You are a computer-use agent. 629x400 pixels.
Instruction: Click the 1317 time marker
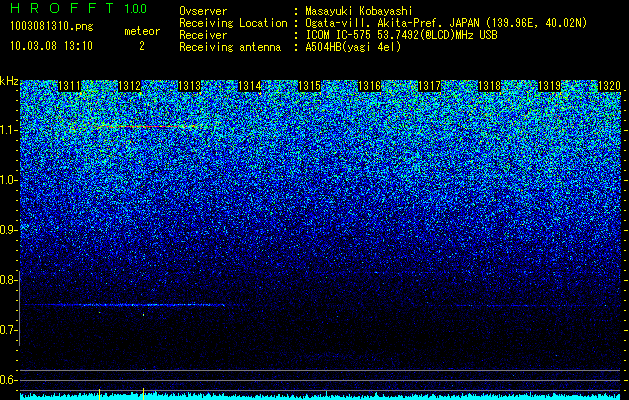429,86
